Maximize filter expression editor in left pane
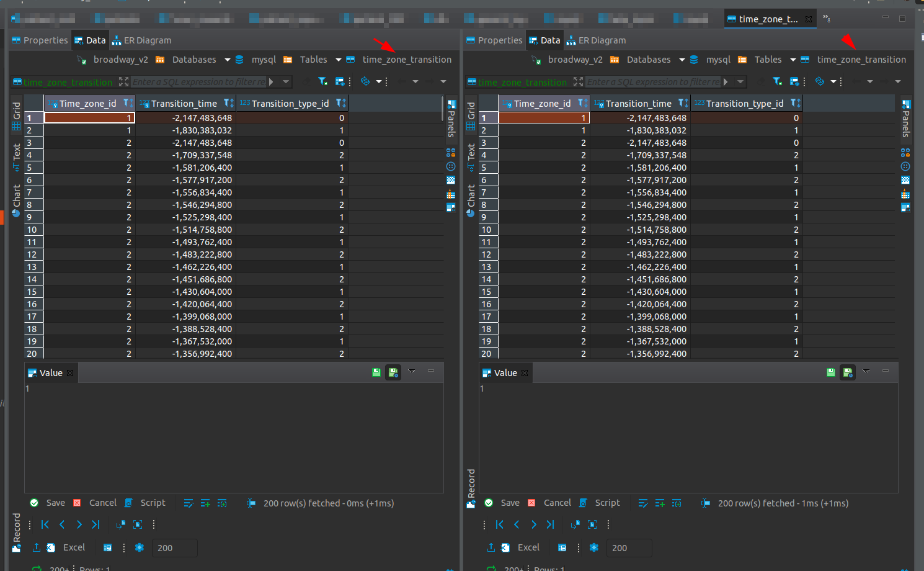Image resolution: width=924 pixels, height=571 pixels. (x=123, y=82)
